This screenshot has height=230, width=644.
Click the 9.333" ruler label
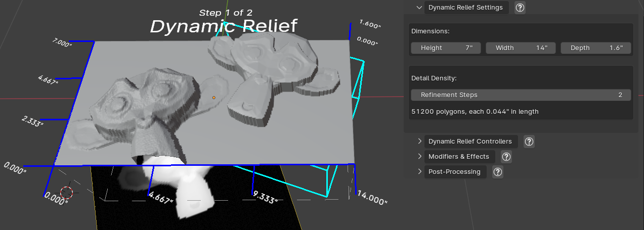coord(266,197)
